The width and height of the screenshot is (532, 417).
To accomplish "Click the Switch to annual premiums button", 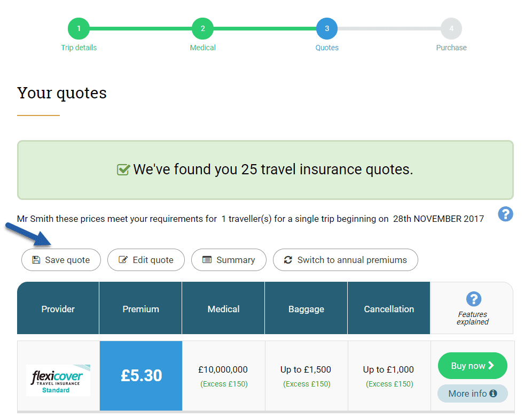I will (346, 260).
